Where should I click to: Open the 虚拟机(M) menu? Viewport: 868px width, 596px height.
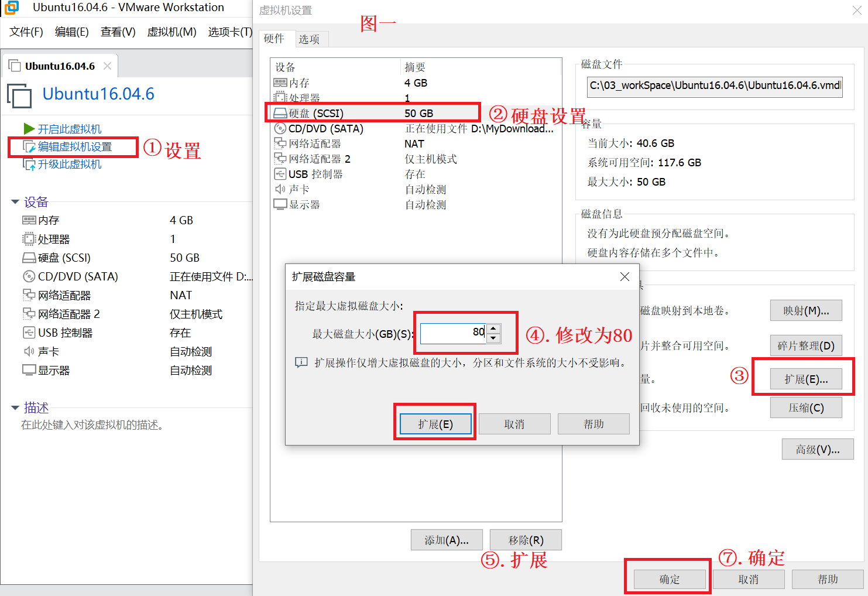171,32
